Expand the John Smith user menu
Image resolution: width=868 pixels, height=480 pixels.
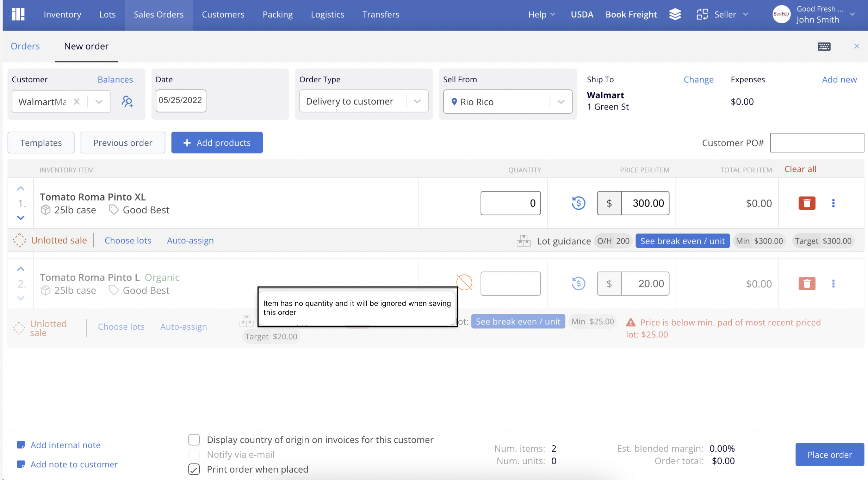tap(852, 14)
